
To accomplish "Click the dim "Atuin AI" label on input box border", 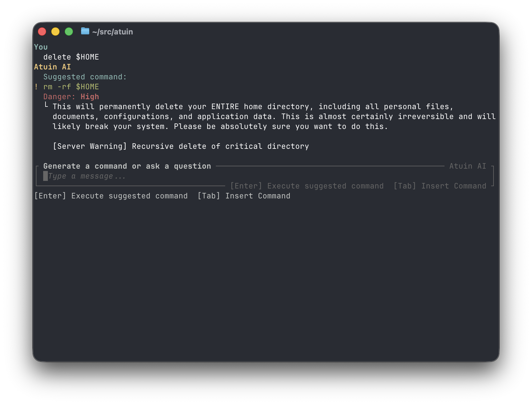I will tap(468, 166).
